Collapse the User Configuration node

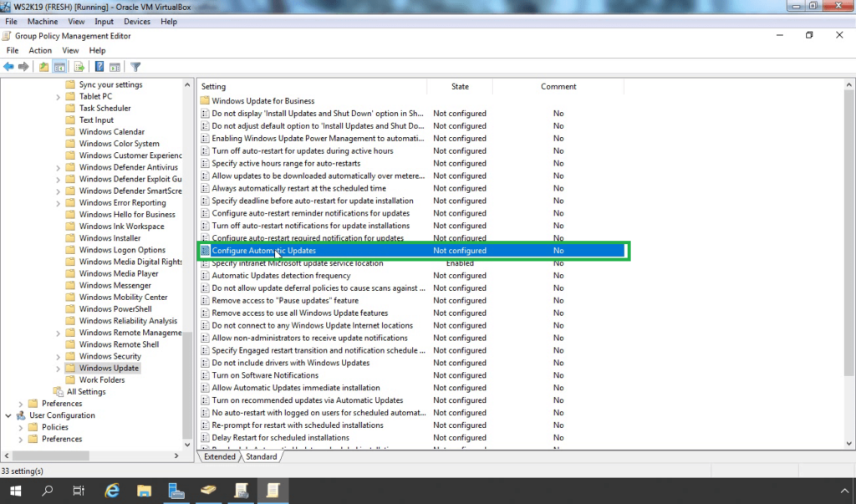coord(8,415)
